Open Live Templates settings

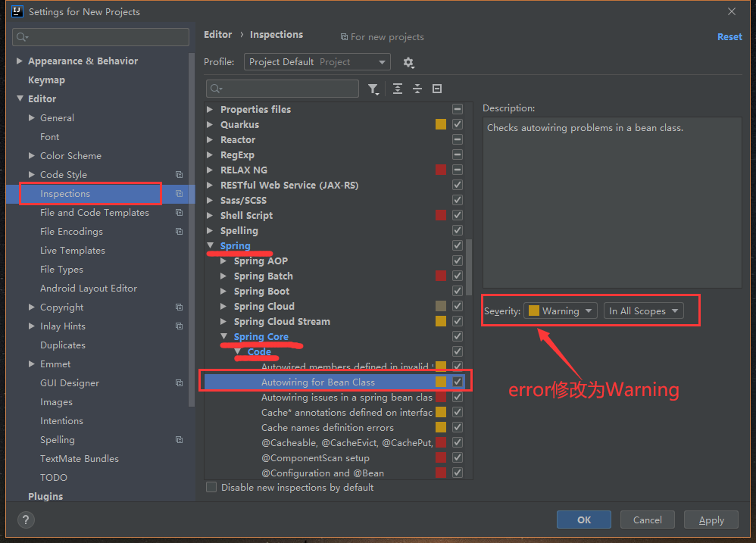(72, 251)
